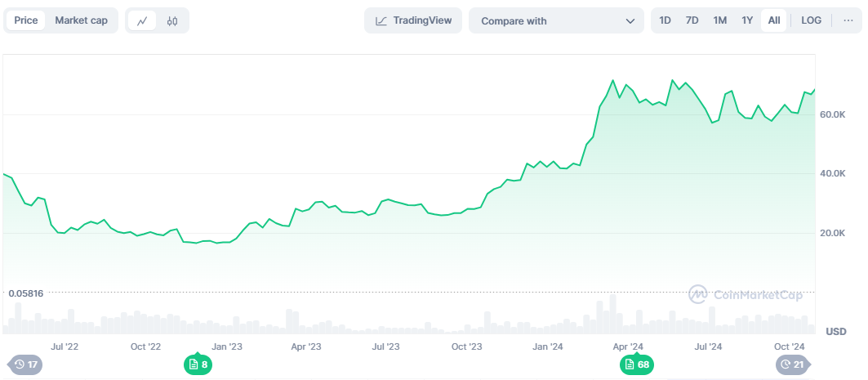Open the news marker labeled 68
The width and height of the screenshot is (868, 380).
(x=636, y=364)
